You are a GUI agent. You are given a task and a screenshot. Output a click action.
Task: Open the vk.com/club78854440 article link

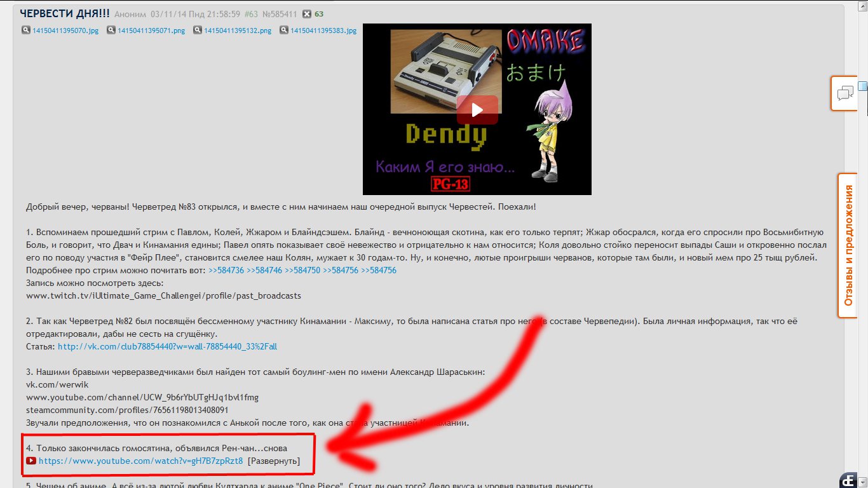(x=167, y=347)
